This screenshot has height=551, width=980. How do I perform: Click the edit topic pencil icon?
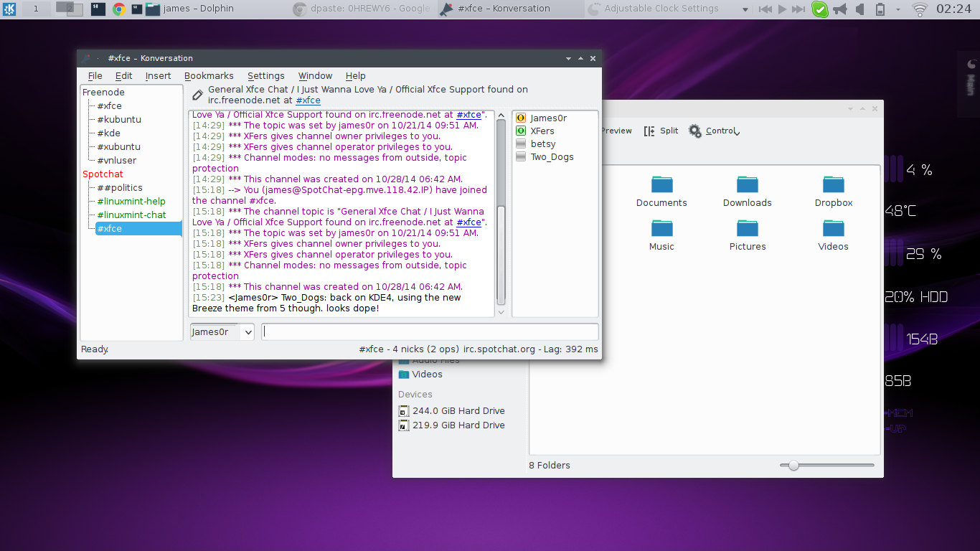coord(198,95)
